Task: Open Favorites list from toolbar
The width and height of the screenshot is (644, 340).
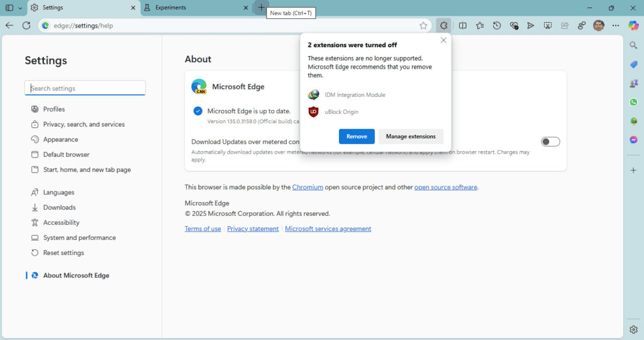Action: tap(480, 26)
